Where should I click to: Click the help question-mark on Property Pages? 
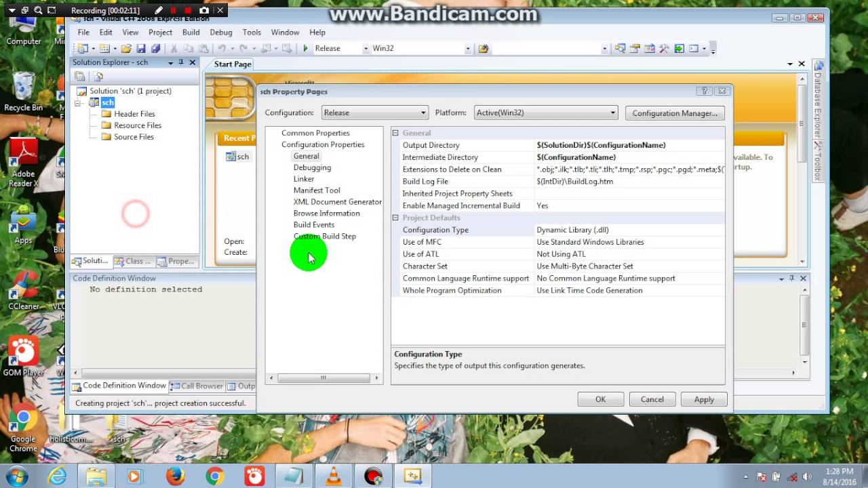pos(705,91)
